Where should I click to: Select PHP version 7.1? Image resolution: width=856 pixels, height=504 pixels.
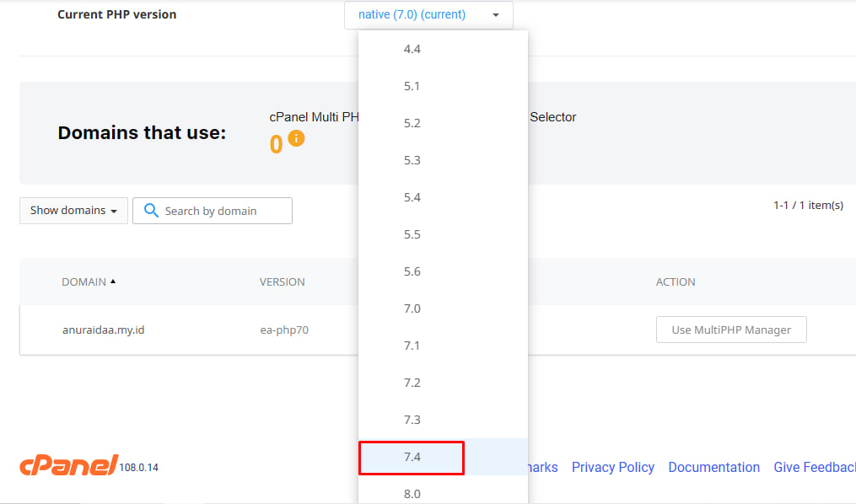[x=443, y=346]
